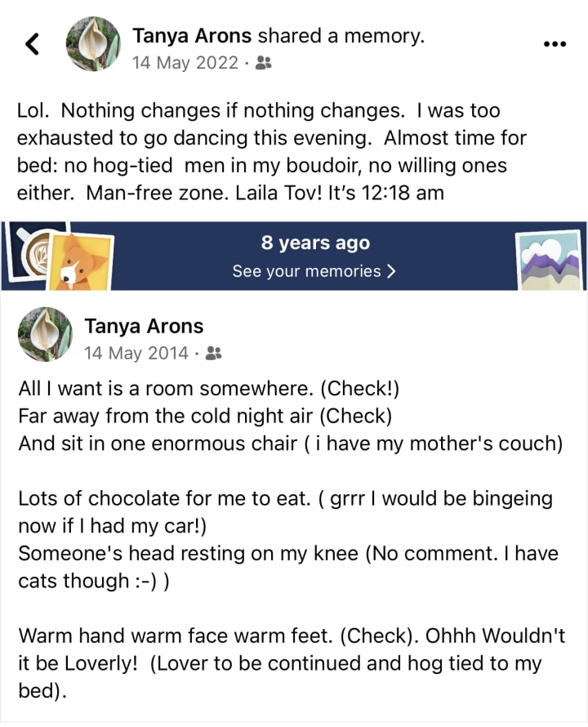Open the Tanya Arons name on the 2014 post
The width and height of the screenshot is (588, 727).
click(x=144, y=327)
